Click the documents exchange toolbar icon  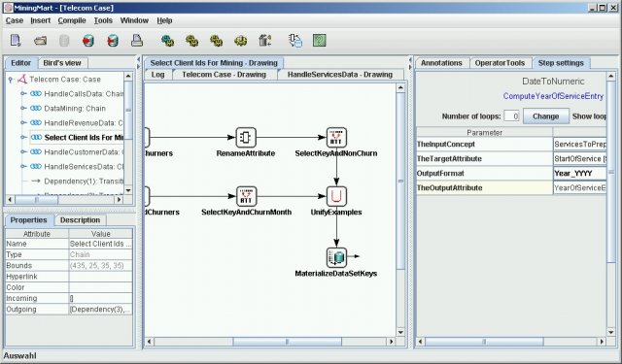(x=295, y=41)
